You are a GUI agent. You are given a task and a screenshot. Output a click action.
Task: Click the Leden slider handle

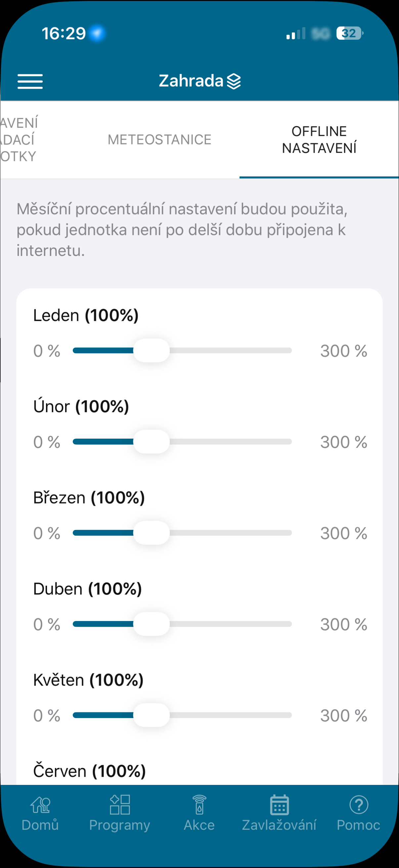click(151, 351)
